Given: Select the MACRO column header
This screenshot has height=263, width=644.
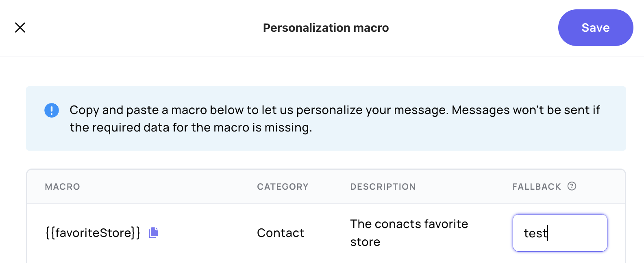Looking at the screenshot, I should tap(63, 186).
